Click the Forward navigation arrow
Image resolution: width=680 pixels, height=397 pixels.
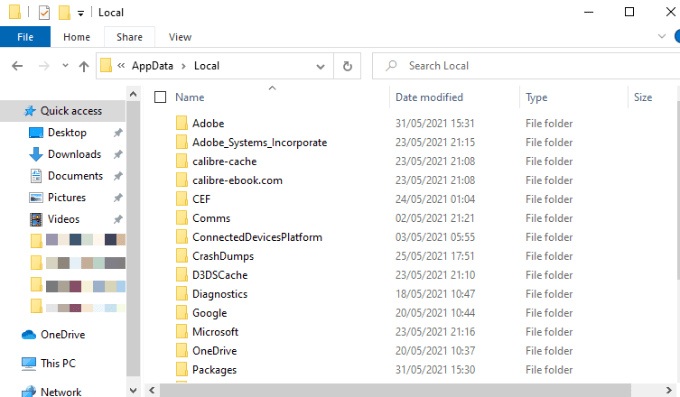44,66
